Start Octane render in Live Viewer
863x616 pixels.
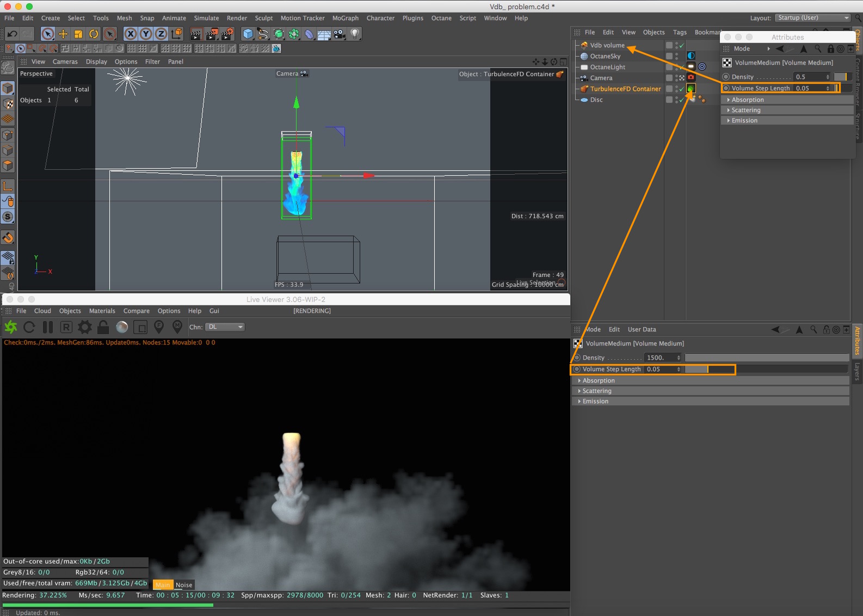coord(11,327)
